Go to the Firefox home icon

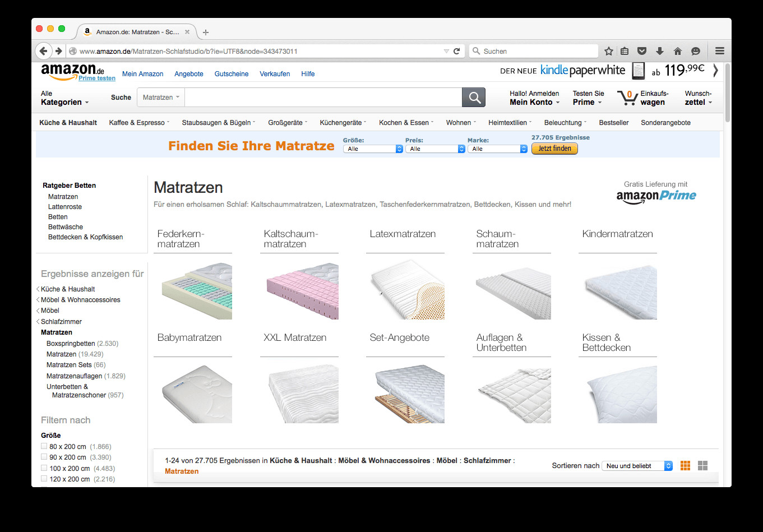[x=678, y=51]
